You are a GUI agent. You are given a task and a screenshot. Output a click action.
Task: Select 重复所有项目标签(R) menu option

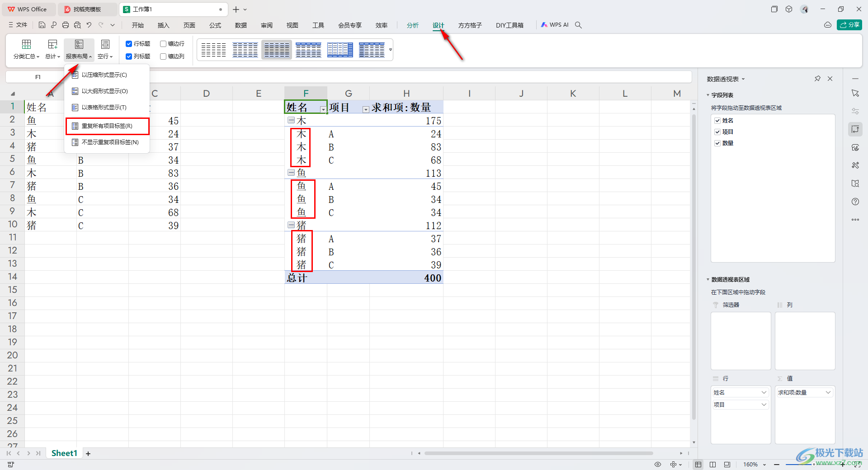coord(108,126)
